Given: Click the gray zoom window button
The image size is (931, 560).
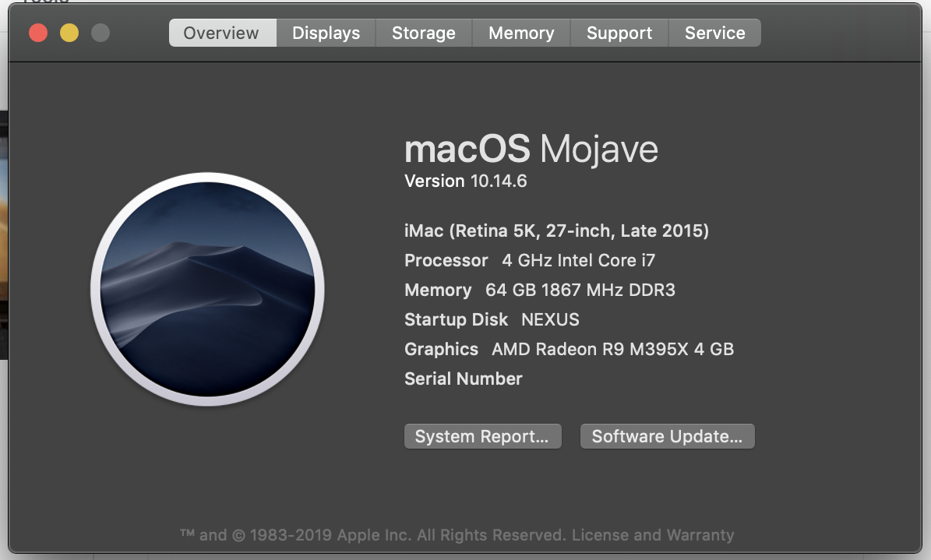Looking at the screenshot, I should (101, 33).
